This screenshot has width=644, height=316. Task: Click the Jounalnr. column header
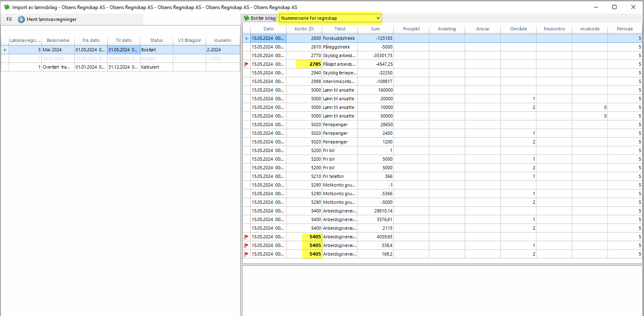223,40
